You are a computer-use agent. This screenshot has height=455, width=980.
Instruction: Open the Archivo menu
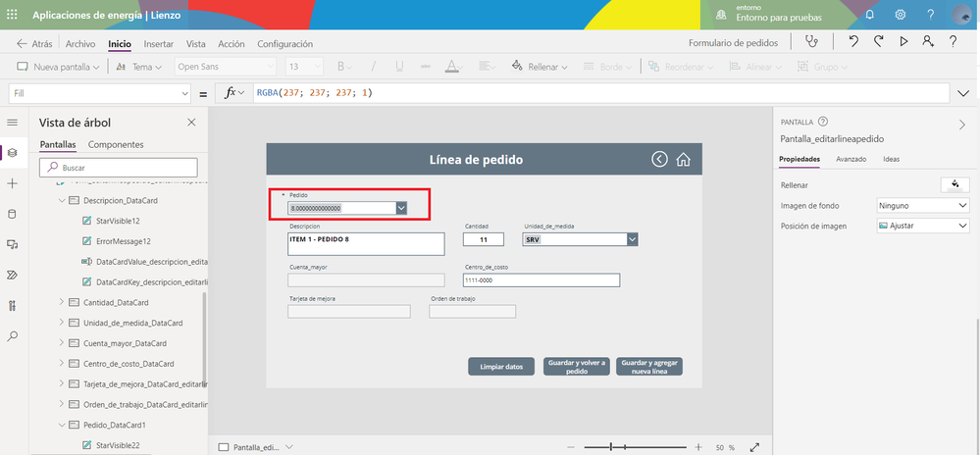[80, 44]
